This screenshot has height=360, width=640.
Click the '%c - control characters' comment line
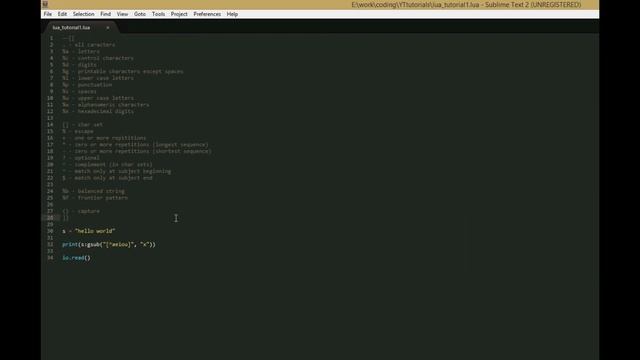coord(98,58)
